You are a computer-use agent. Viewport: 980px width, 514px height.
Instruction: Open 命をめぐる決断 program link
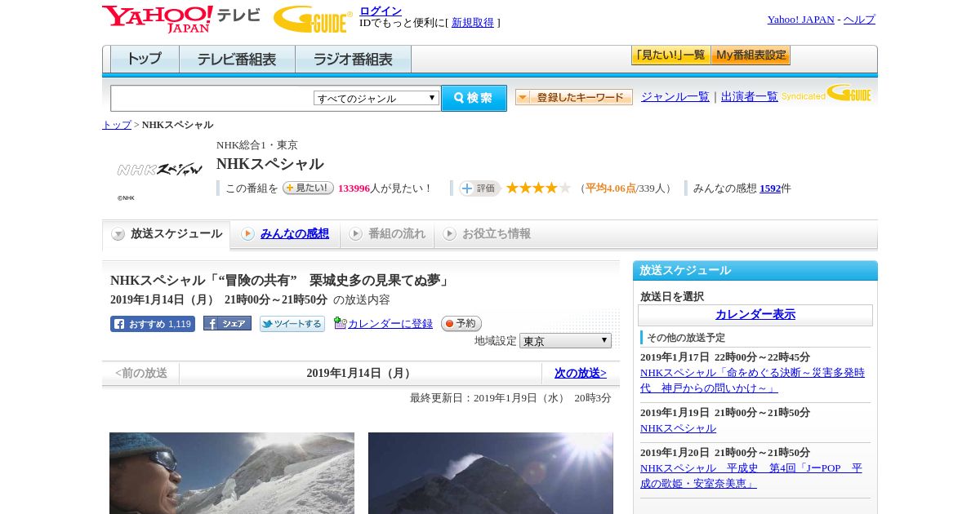[752, 380]
